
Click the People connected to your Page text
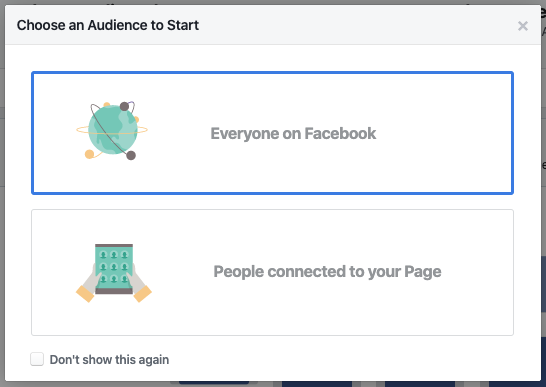click(x=327, y=272)
